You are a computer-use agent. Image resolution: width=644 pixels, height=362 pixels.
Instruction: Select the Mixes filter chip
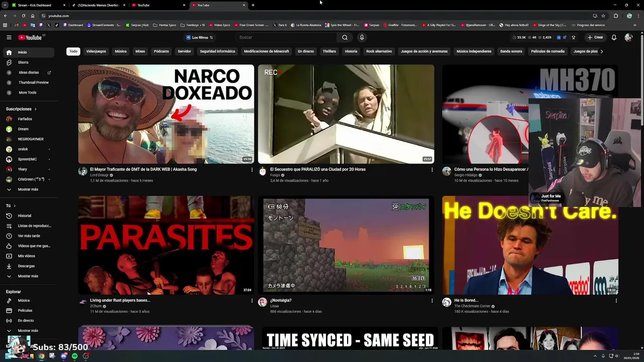click(x=140, y=51)
